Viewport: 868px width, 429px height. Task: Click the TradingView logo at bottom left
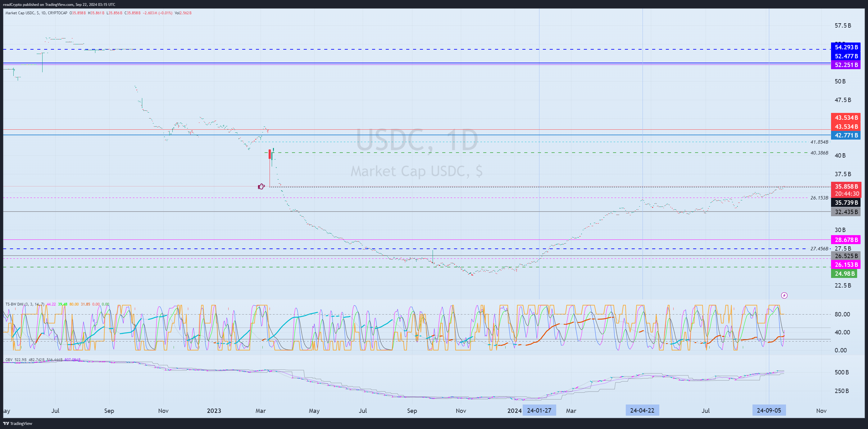(17, 423)
